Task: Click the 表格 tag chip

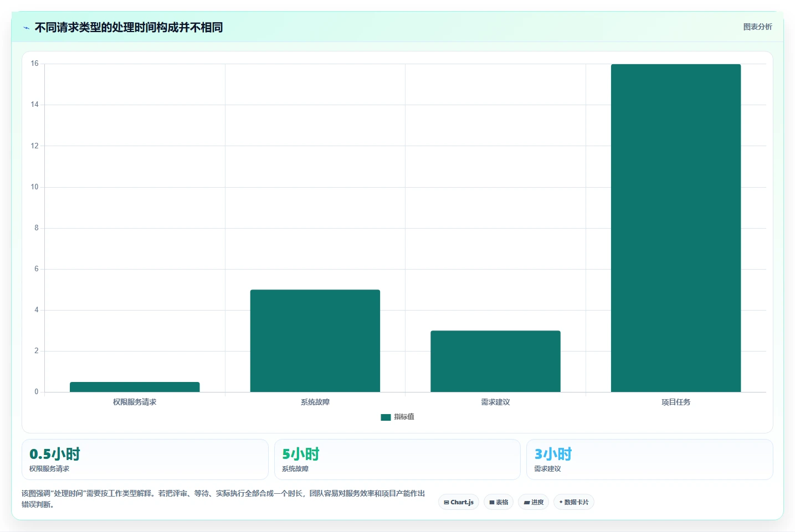Action: [x=499, y=502]
